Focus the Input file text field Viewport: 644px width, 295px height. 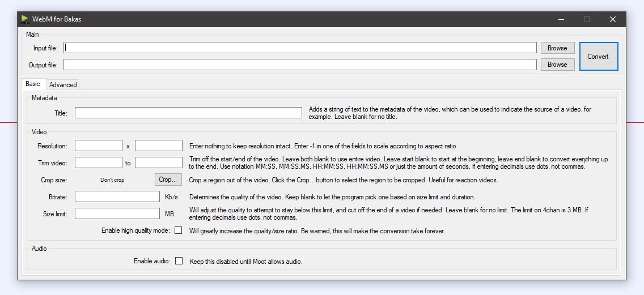300,48
